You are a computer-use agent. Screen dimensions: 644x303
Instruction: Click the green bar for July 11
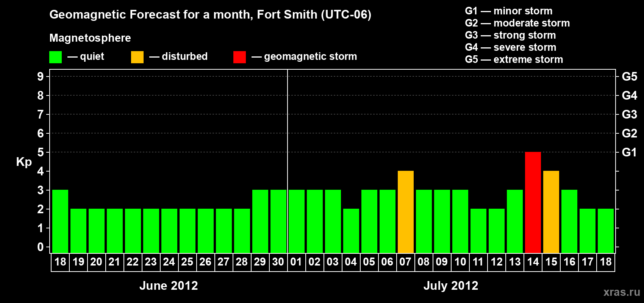tap(478, 231)
